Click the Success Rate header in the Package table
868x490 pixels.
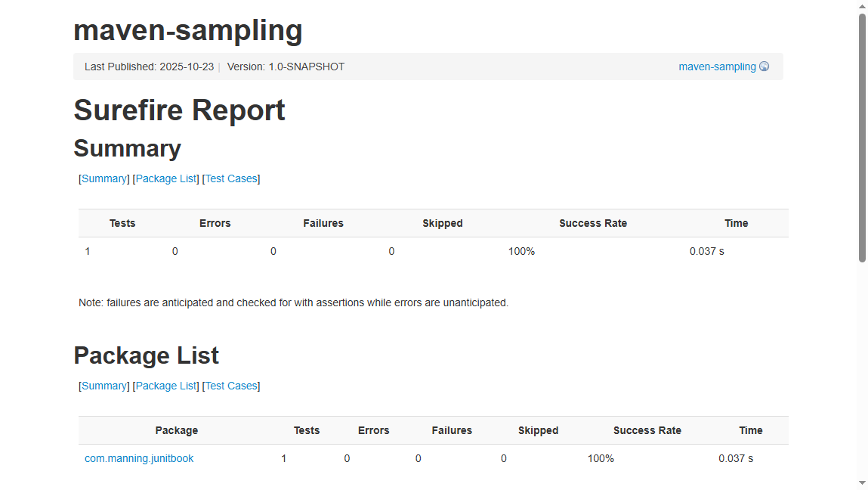(647, 431)
